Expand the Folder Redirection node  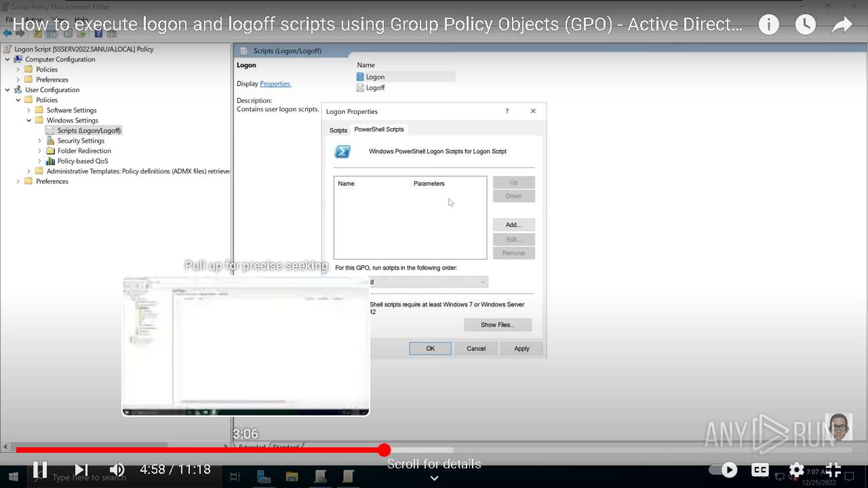40,151
